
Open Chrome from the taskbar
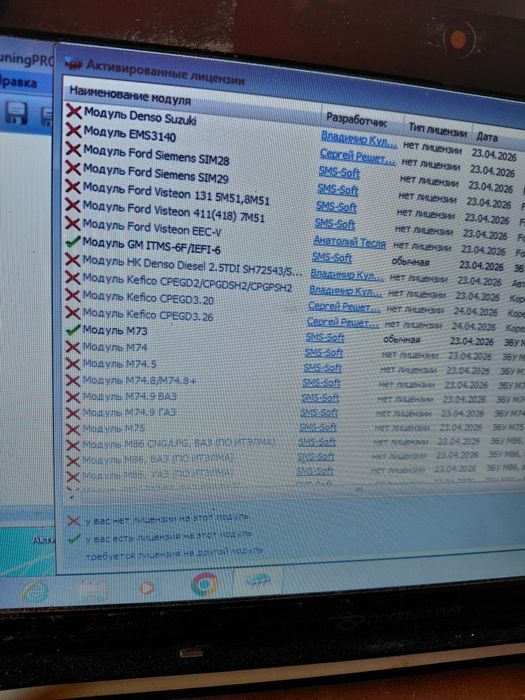pyautogui.click(x=204, y=584)
